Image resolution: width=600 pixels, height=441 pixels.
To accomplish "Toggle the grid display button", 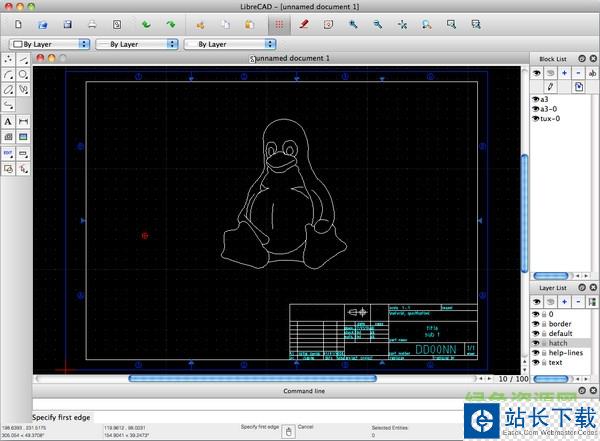I will pos(279,23).
